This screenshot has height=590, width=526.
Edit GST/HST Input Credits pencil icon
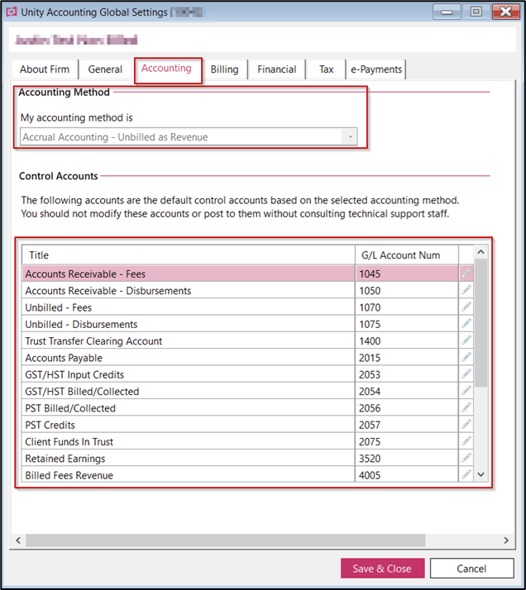[466, 374]
